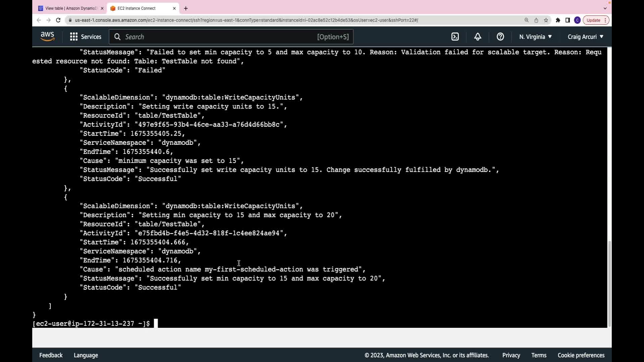Open the notifications bell
The image size is (644, 362).
click(x=478, y=37)
